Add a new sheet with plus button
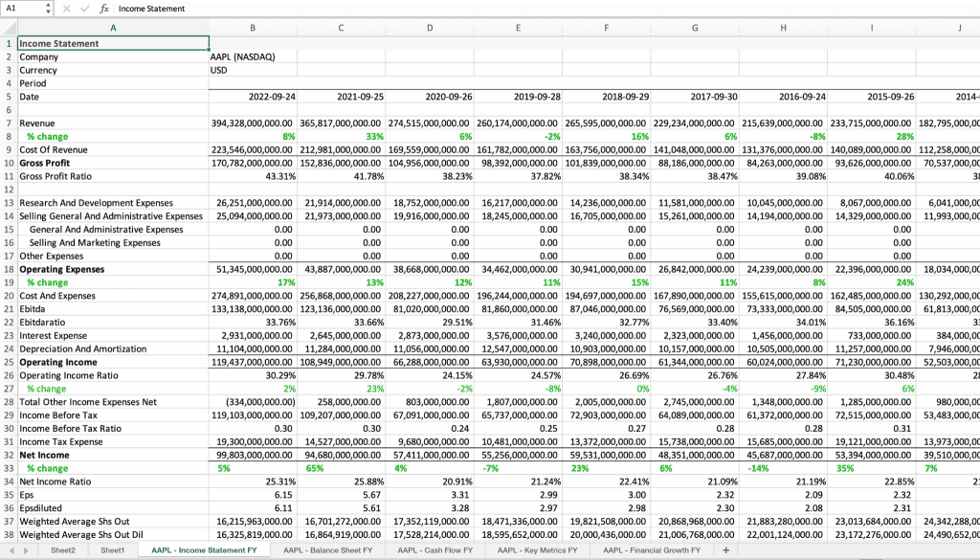This screenshot has width=980, height=560. click(725, 550)
